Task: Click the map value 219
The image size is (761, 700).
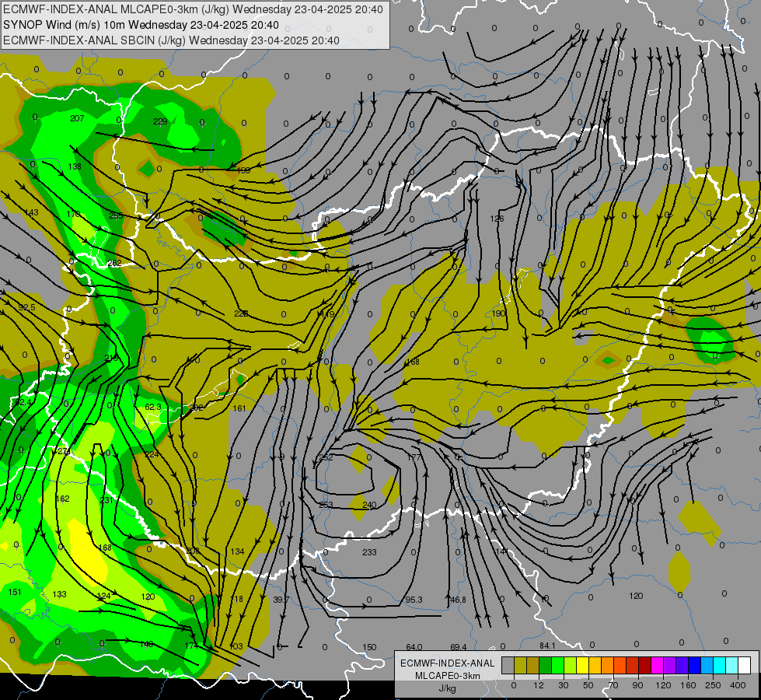Action: [x=112, y=358]
